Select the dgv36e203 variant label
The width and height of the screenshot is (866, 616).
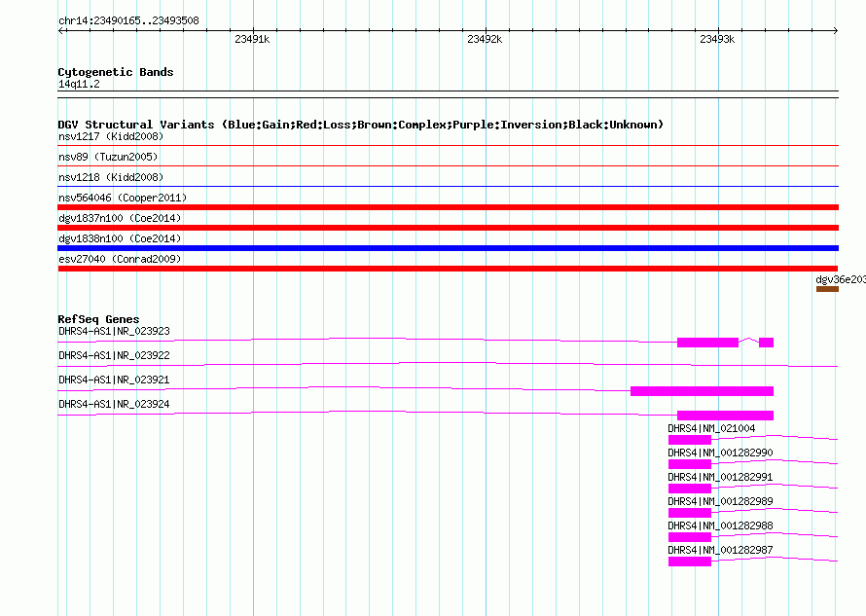(841, 279)
